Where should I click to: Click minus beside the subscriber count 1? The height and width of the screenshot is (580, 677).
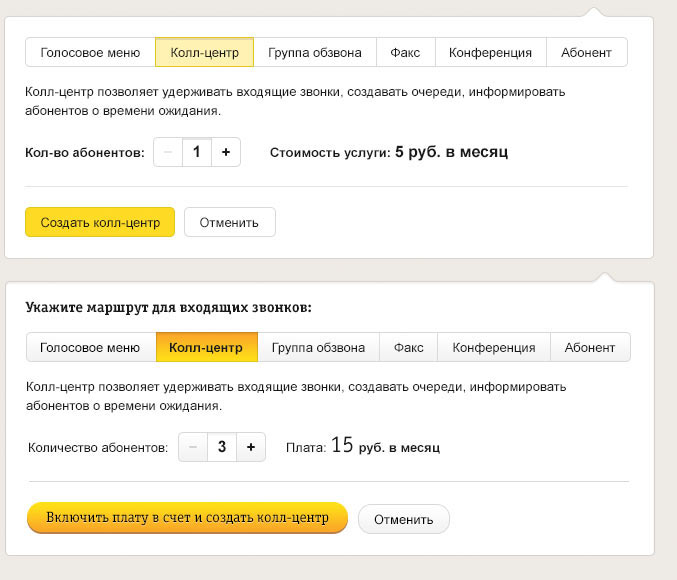coord(167,152)
